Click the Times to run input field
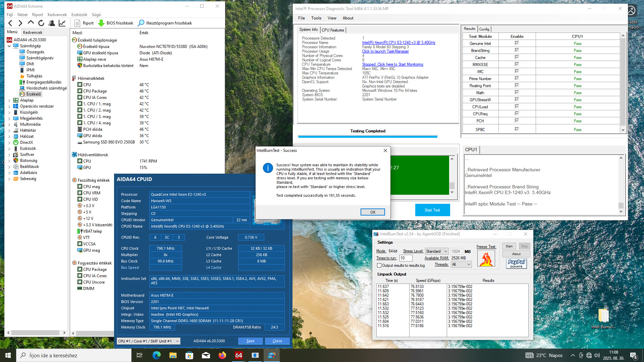The image size is (644, 362). 406,258
